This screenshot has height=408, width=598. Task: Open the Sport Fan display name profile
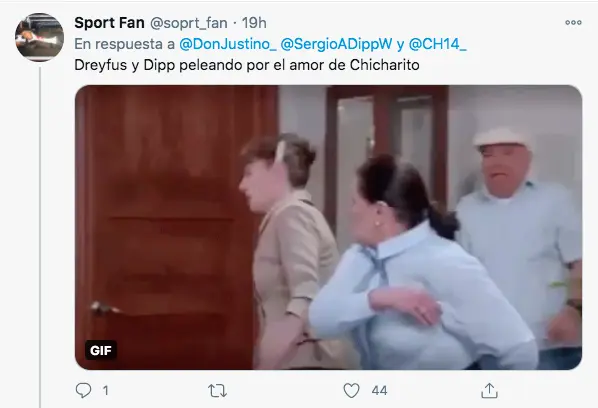coord(109,23)
